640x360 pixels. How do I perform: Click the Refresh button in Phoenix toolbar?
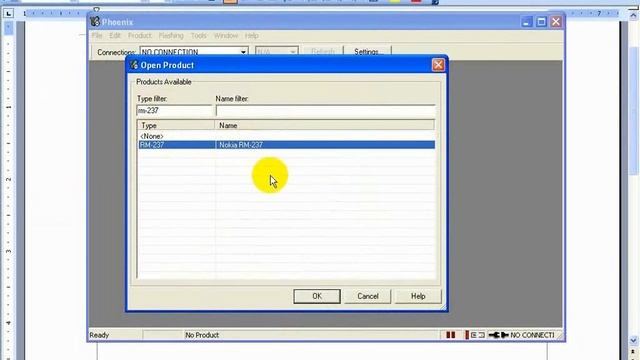[x=322, y=52]
